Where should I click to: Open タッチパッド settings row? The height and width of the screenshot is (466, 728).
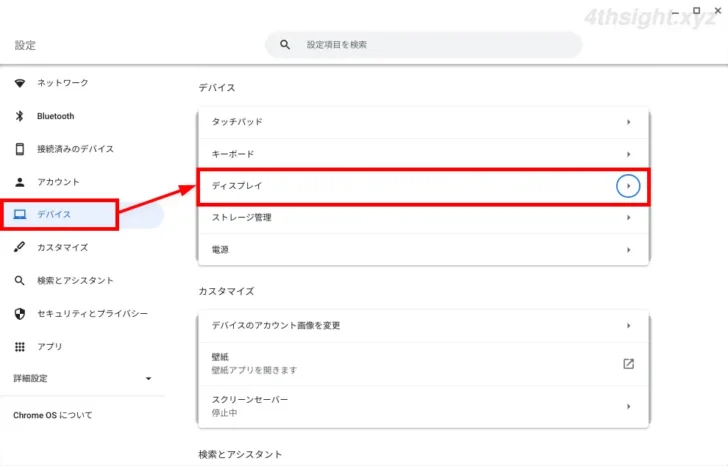click(423, 122)
